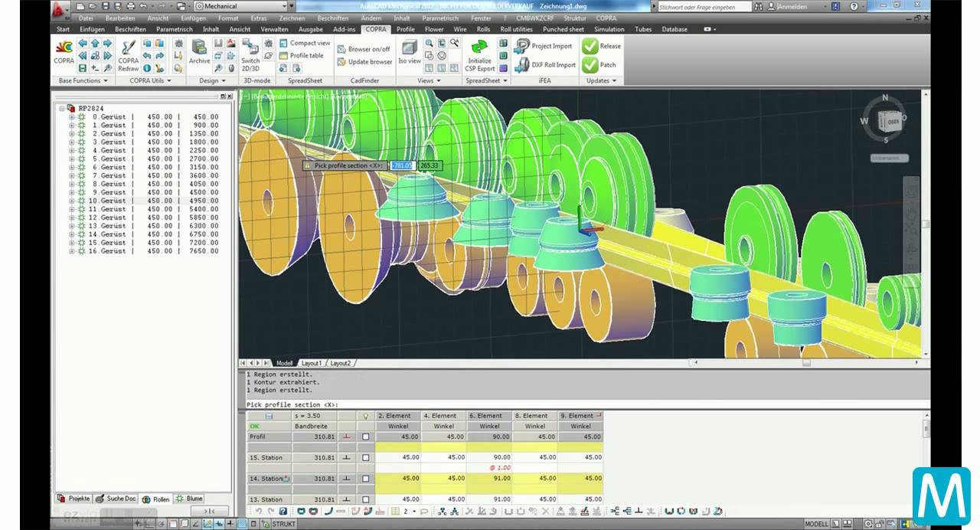Click the viewport horizontal scrollbar thumb
This screenshot has height=530, width=980.
(806, 363)
